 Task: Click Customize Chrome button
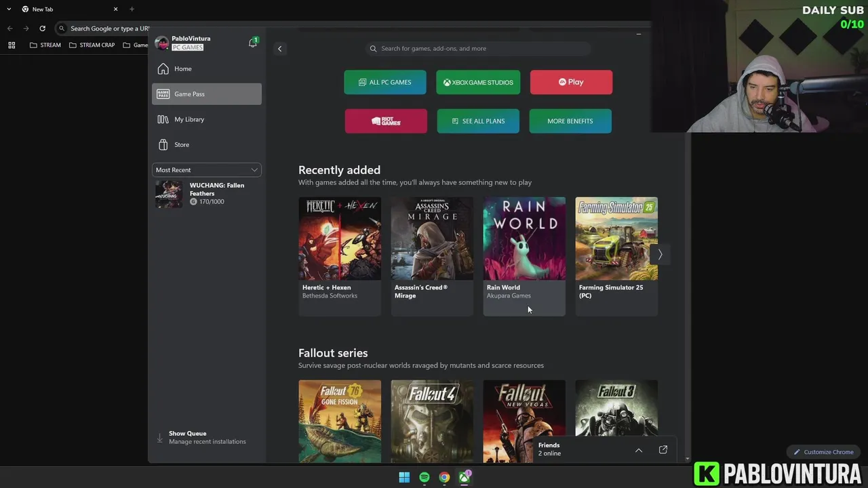[824, 452]
